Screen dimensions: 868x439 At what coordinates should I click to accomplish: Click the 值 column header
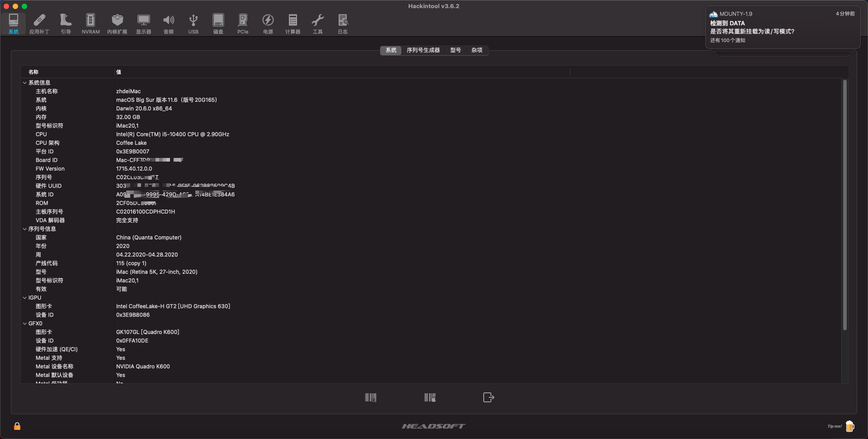pyautogui.click(x=342, y=72)
